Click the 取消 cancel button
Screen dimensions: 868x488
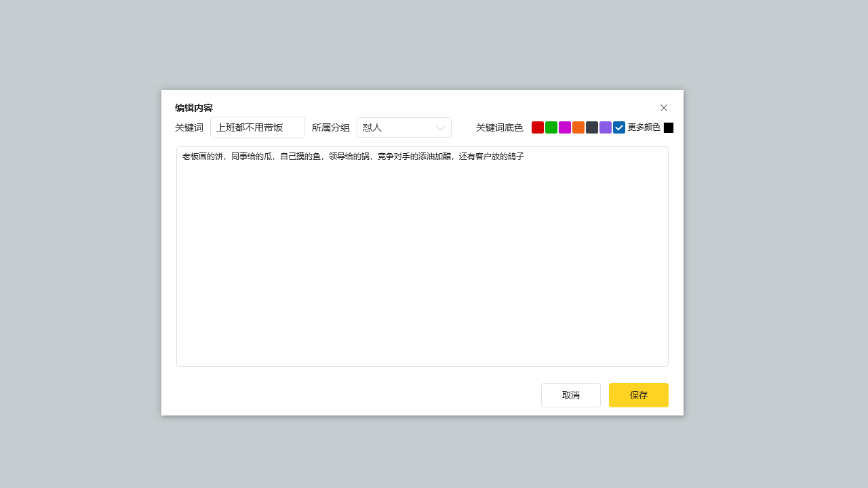[570, 395]
